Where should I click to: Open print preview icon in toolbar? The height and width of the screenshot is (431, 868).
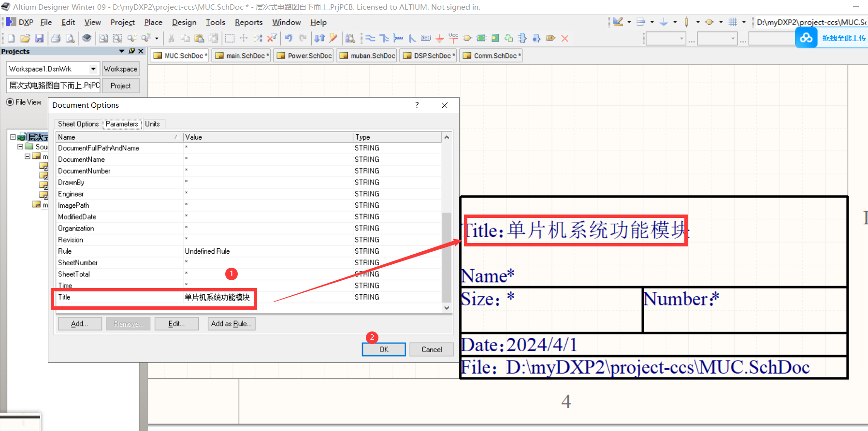[70, 38]
